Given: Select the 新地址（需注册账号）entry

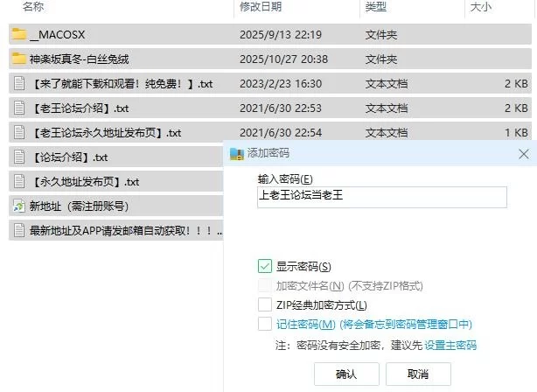Looking at the screenshot, I should (79, 206).
